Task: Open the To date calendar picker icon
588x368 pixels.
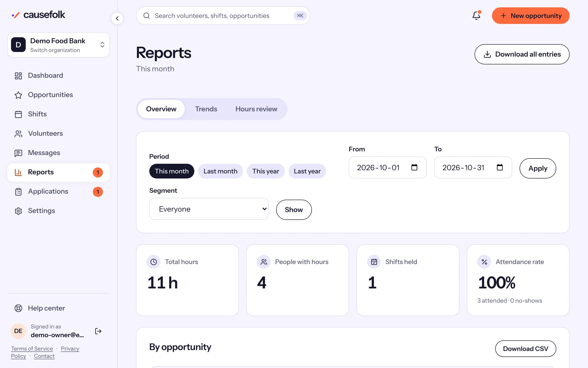Action: point(500,167)
